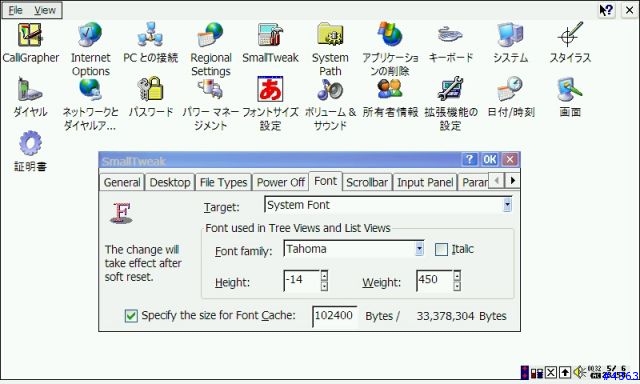Uncheck Specify the size for Font Cache
Screen dimensions: 640x384
pyautogui.click(x=131, y=315)
